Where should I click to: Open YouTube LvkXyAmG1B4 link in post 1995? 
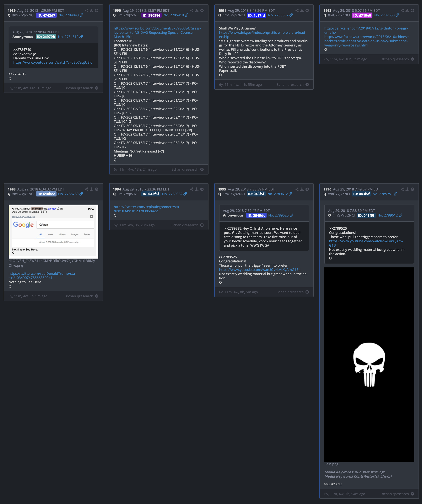(x=260, y=270)
